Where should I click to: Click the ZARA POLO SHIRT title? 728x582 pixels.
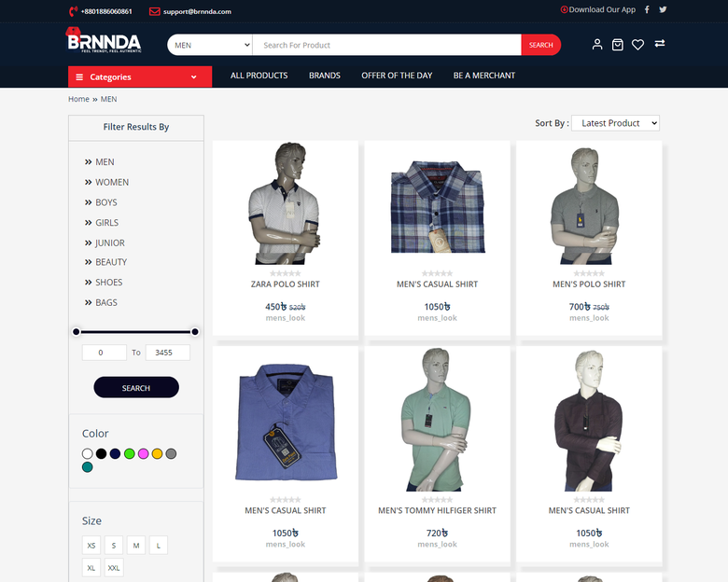click(x=285, y=284)
